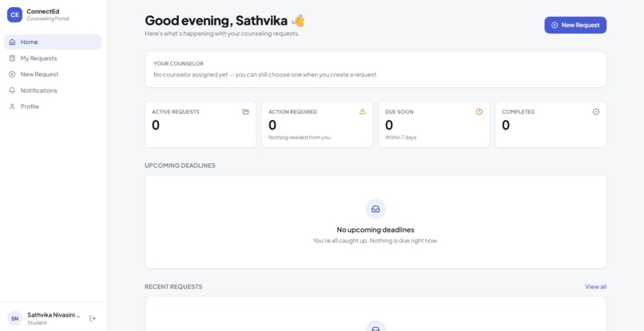
Task: Click the clock icon on Due Soon card
Action: (x=479, y=111)
